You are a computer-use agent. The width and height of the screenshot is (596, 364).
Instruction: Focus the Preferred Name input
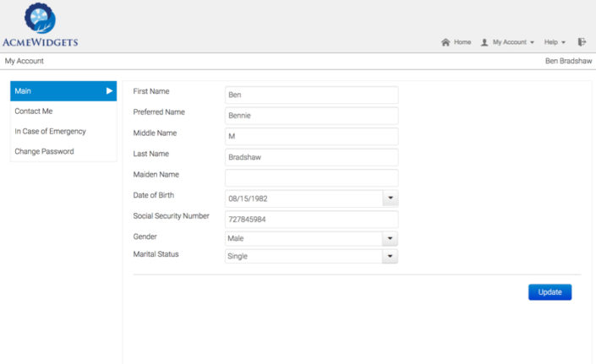(310, 116)
